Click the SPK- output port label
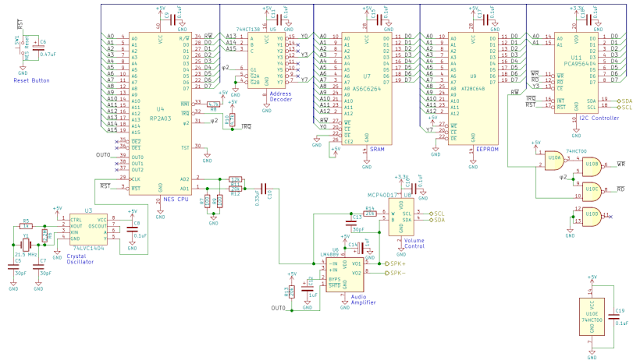Viewport: 640px width, 364px height. coord(395,273)
